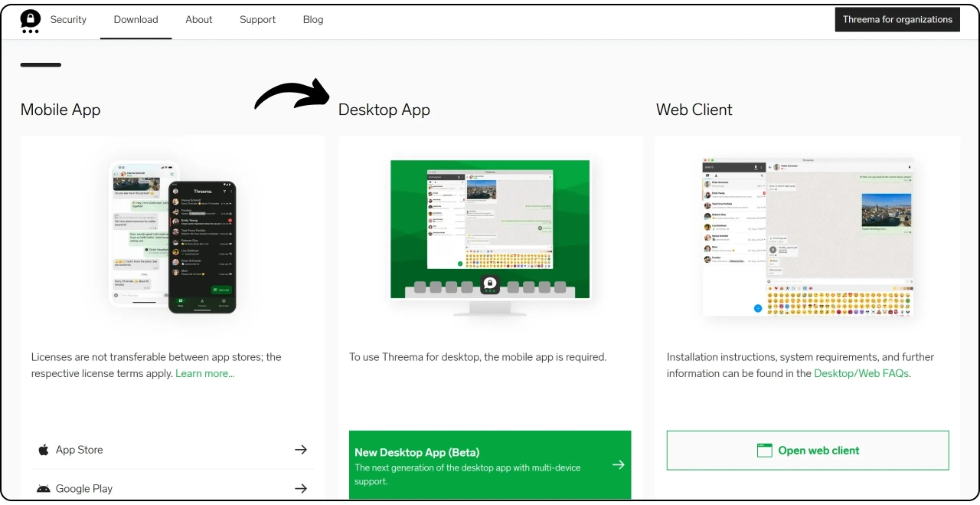Select the Download tab
Image resolution: width=980 pixels, height=505 pixels.
(136, 20)
